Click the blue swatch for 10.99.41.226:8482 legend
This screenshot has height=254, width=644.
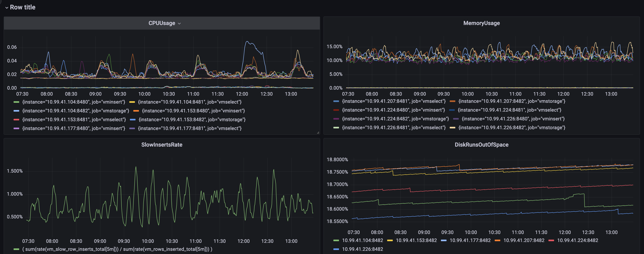click(x=336, y=249)
